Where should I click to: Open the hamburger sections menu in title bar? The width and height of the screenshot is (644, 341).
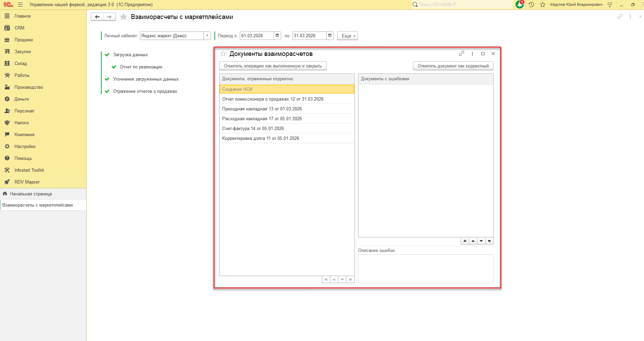(x=20, y=5)
